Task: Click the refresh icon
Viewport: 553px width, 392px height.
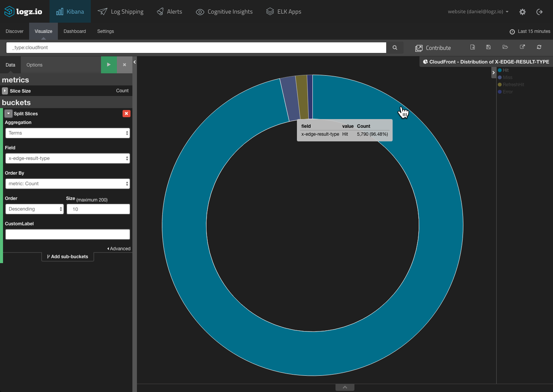Action: click(x=539, y=47)
